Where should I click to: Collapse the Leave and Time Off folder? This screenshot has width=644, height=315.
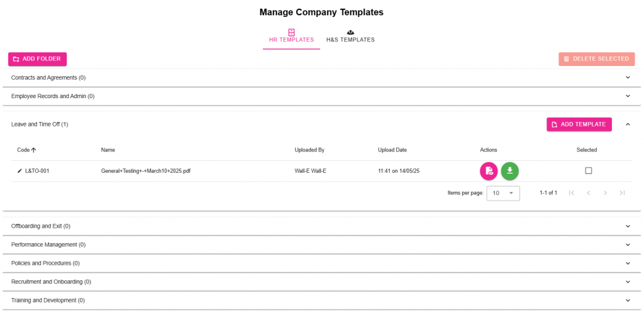(x=628, y=124)
